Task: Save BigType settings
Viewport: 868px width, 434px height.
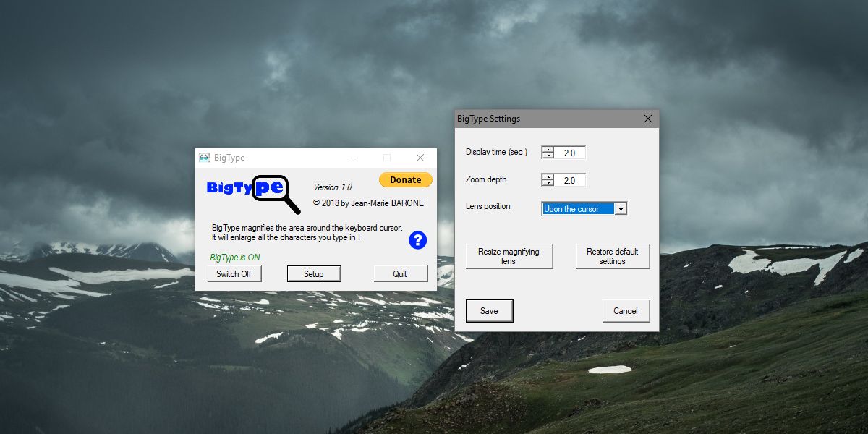Action: click(x=490, y=311)
